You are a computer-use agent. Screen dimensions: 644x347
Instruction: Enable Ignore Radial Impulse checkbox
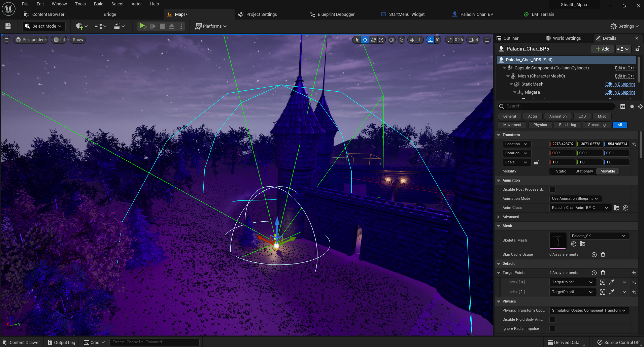click(552, 329)
